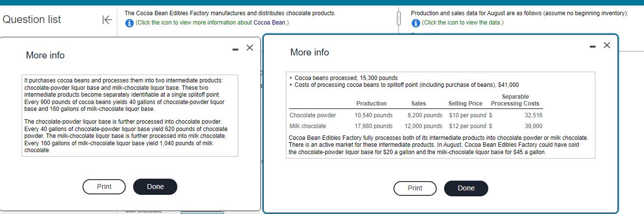644x214 pixels.
Task: Click the Selling Price column header
Action: pos(465,104)
